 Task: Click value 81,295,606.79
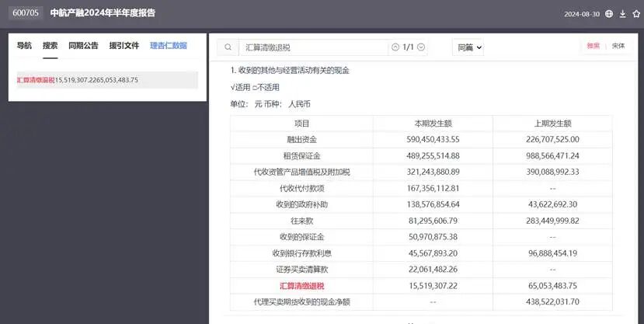point(433,221)
